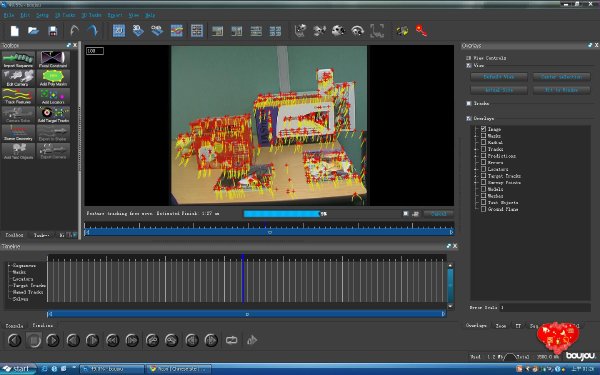This screenshot has height=375, width=600.
Task: Open the File menu
Action: pyautogui.click(x=9, y=15)
